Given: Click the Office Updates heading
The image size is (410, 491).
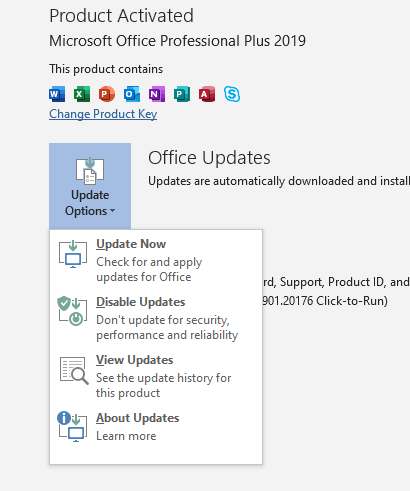Looking at the screenshot, I should 209,158.
